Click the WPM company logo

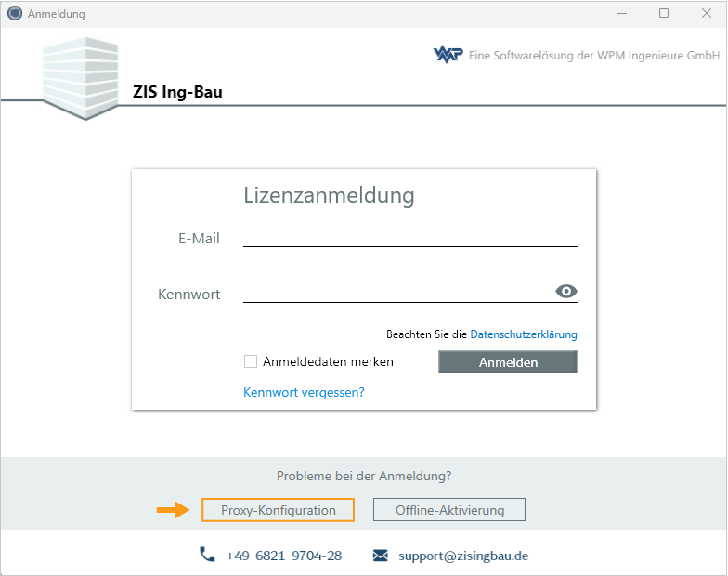pos(448,54)
